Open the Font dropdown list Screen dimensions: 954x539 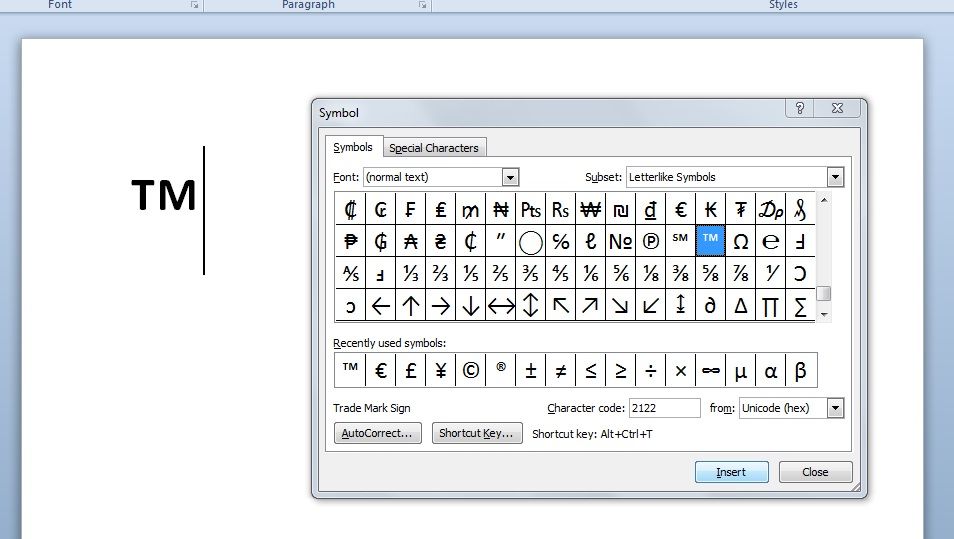(510, 177)
